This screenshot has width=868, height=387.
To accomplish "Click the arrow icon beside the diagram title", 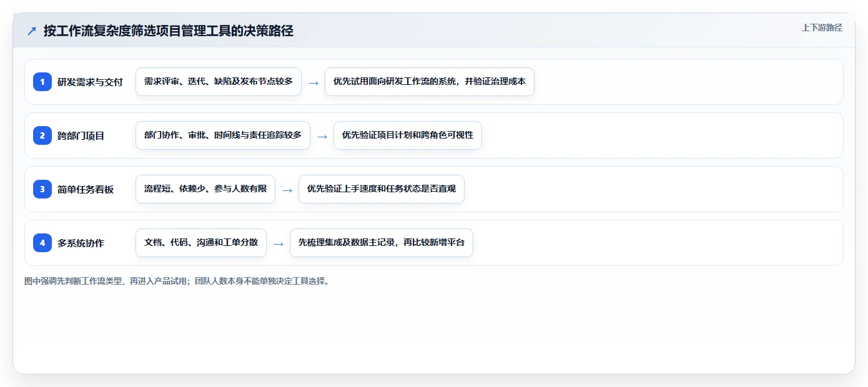I will (x=32, y=31).
